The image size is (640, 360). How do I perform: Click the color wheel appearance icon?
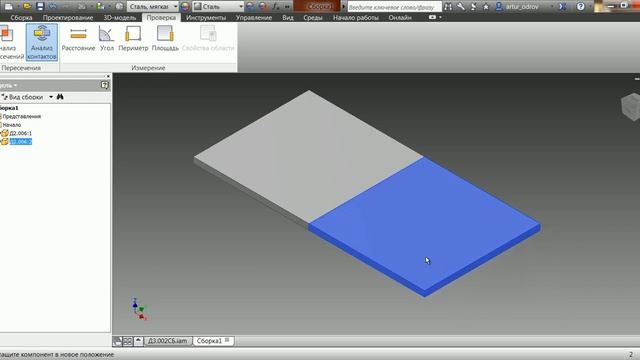(x=185, y=7)
